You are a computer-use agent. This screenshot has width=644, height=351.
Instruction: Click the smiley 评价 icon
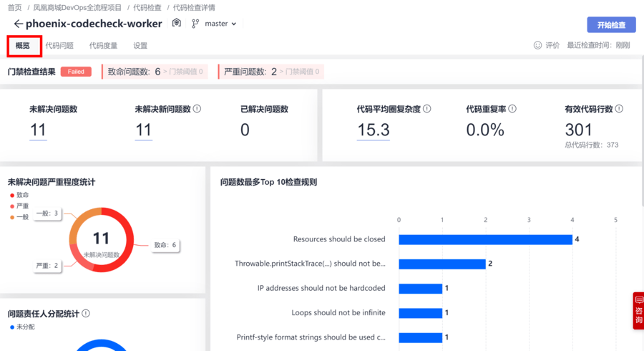(x=537, y=45)
